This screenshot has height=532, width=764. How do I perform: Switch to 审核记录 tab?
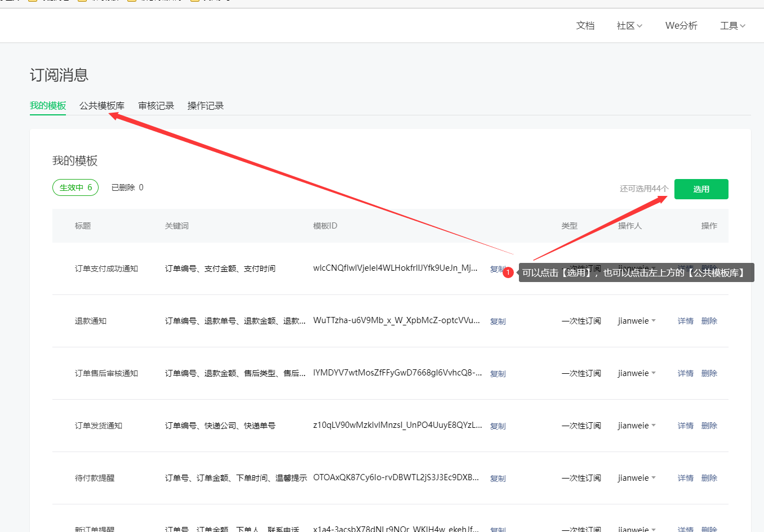click(156, 106)
